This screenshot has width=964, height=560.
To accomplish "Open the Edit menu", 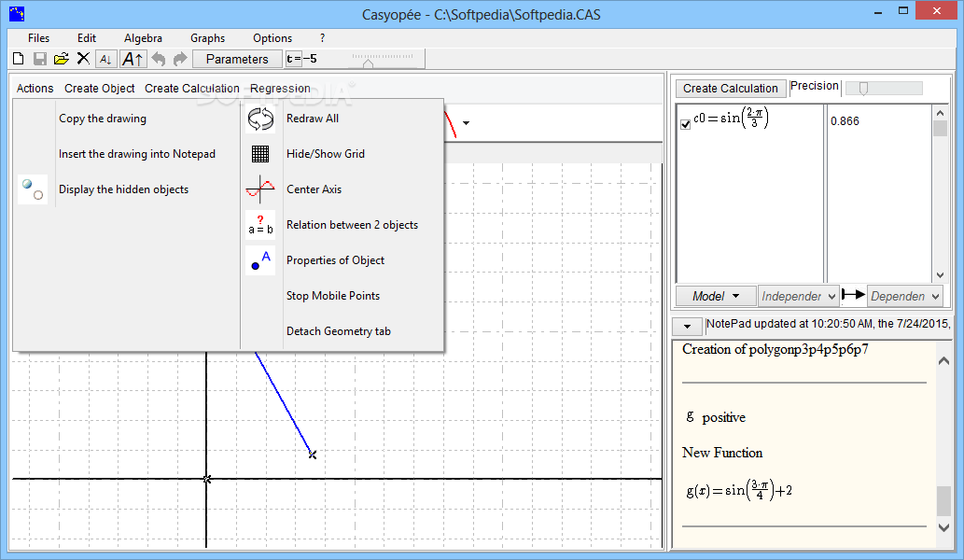I will 87,38.
